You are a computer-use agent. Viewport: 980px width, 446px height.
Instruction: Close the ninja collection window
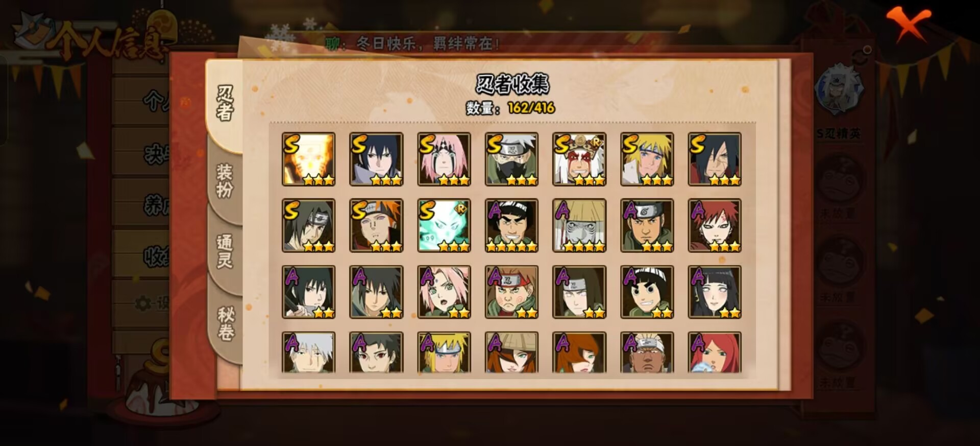908,24
